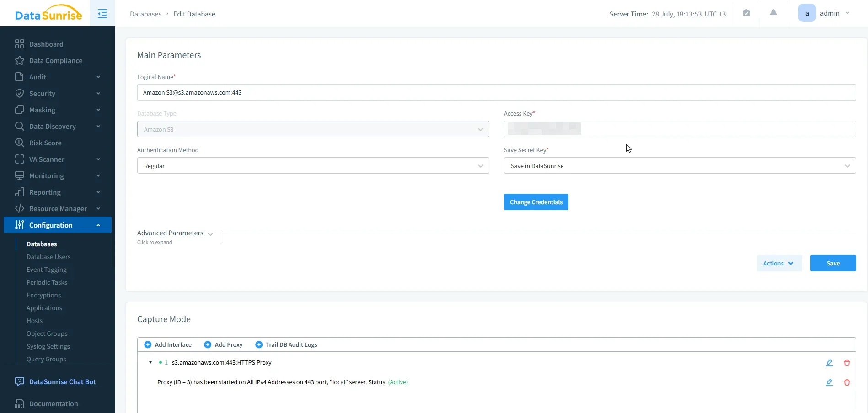868x413 pixels.
Task: Open the Risk Score section
Action: pos(45,143)
